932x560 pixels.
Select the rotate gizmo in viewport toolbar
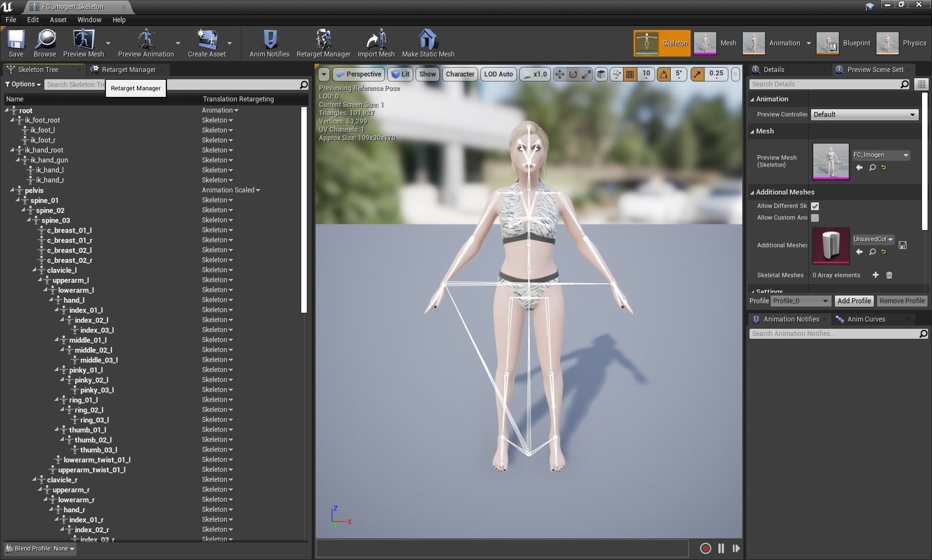tap(573, 74)
